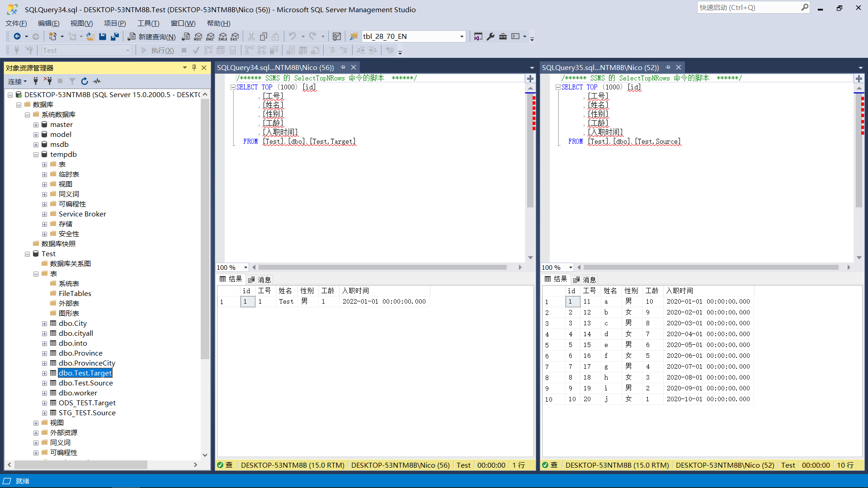Open the wrench properties toolbar icon
The image size is (868, 488).
pyautogui.click(x=491, y=37)
